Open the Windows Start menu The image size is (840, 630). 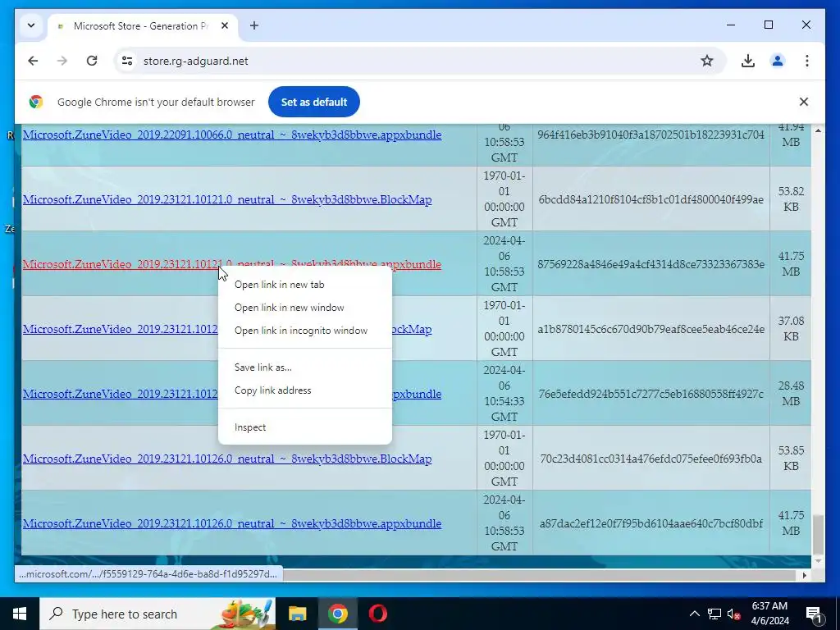pos(20,614)
